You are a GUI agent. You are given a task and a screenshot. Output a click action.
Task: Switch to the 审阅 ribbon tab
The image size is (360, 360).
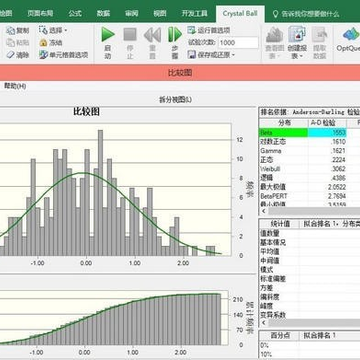click(132, 13)
